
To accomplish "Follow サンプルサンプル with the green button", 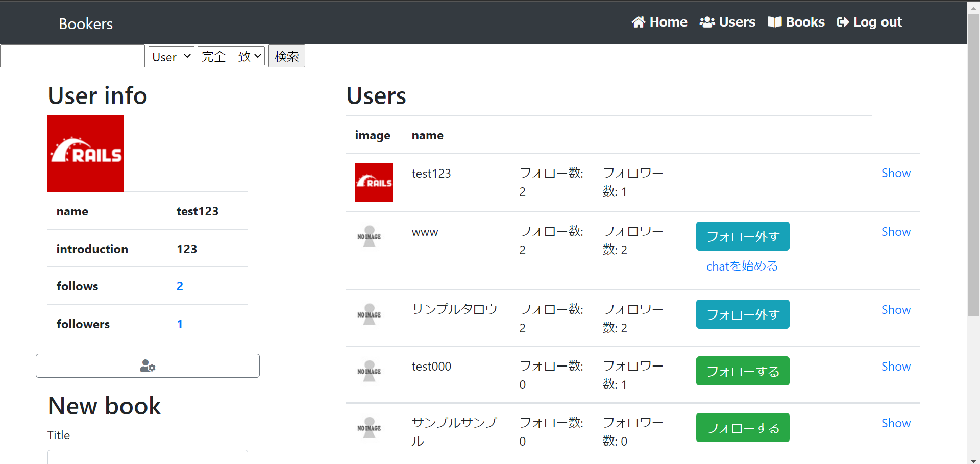I will [742, 427].
